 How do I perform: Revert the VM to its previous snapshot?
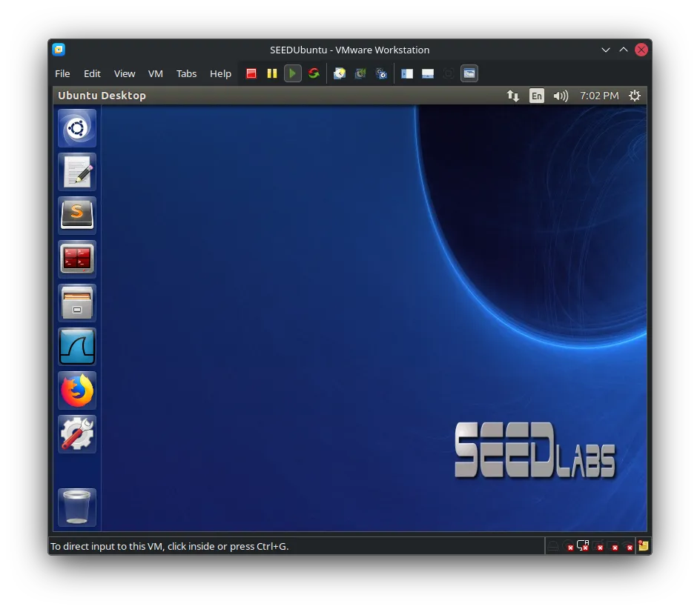(360, 73)
